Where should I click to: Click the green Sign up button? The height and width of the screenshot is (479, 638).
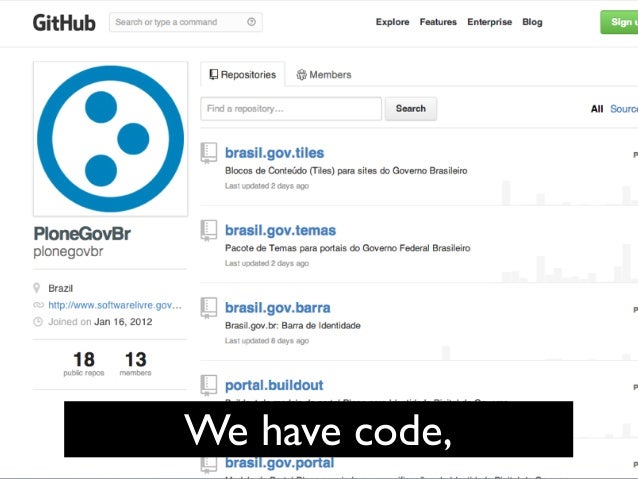click(619, 22)
